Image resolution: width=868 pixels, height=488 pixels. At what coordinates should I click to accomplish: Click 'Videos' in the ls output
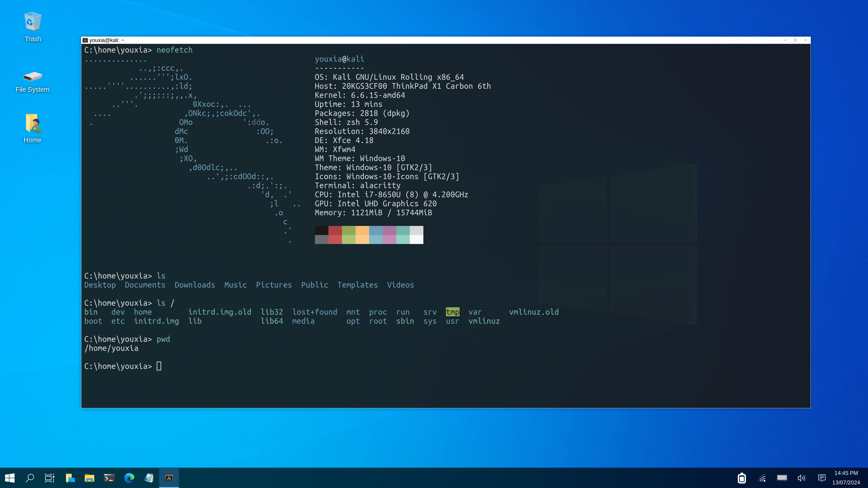coord(400,285)
